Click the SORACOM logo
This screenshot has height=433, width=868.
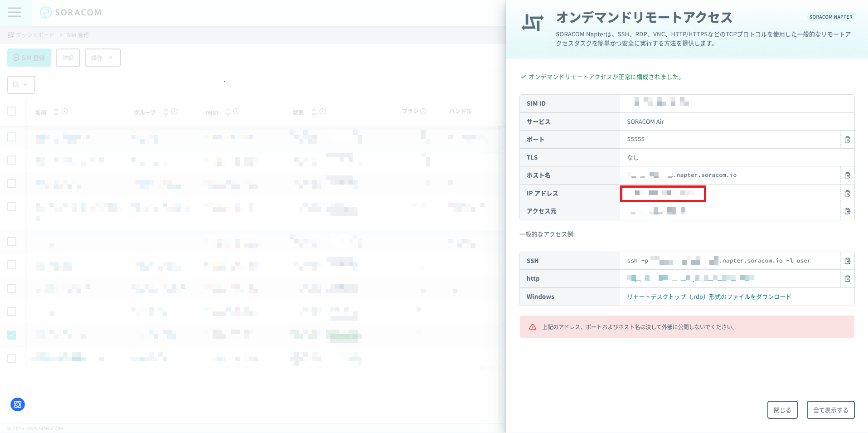click(x=71, y=12)
